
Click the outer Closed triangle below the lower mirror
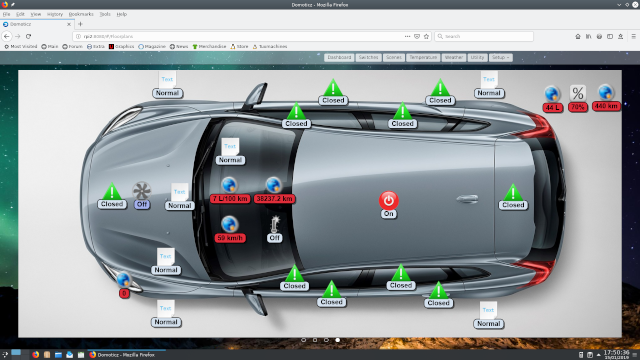pos(331,289)
